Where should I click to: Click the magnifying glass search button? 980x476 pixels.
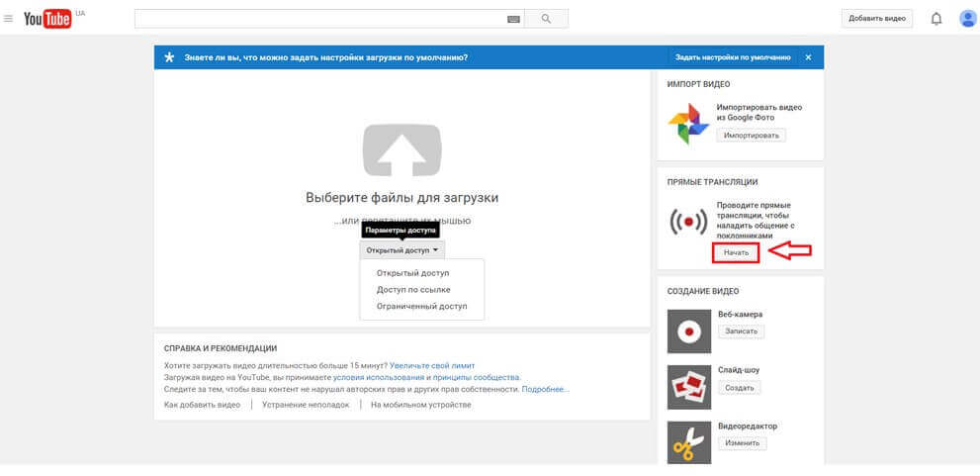tap(546, 19)
